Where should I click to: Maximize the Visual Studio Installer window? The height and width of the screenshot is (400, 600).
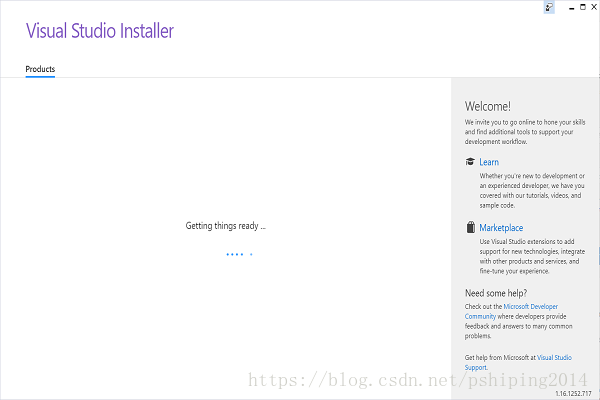(583, 7)
